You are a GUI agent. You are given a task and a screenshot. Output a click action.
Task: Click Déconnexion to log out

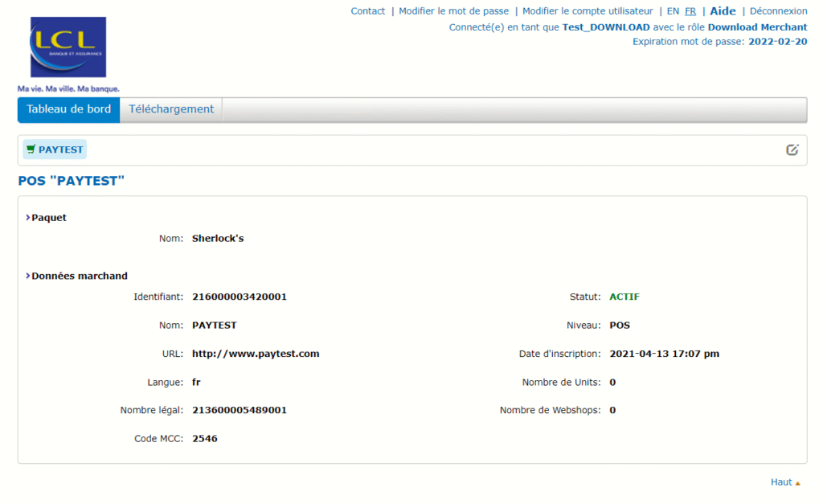[x=778, y=10]
